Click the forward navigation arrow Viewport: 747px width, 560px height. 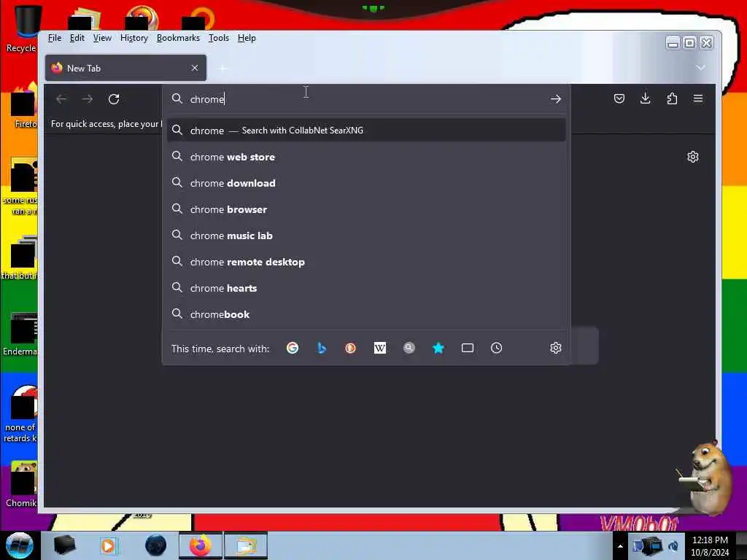[x=88, y=99]
